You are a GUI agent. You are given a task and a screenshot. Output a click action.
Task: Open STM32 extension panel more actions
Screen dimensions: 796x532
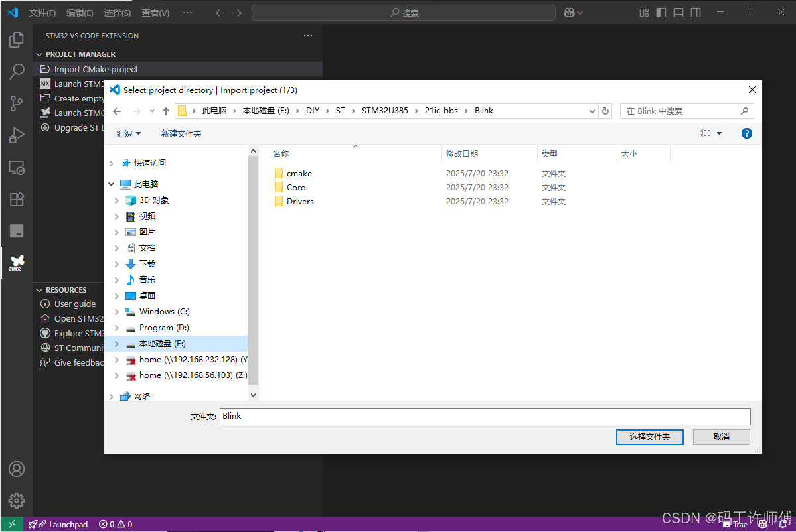point(307,36)
